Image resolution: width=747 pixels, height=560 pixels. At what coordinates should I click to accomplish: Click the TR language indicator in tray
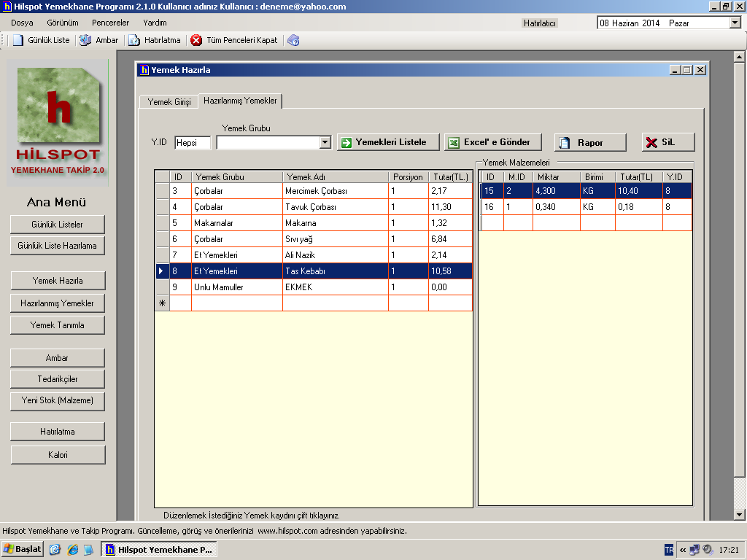[x=669, y=550]
